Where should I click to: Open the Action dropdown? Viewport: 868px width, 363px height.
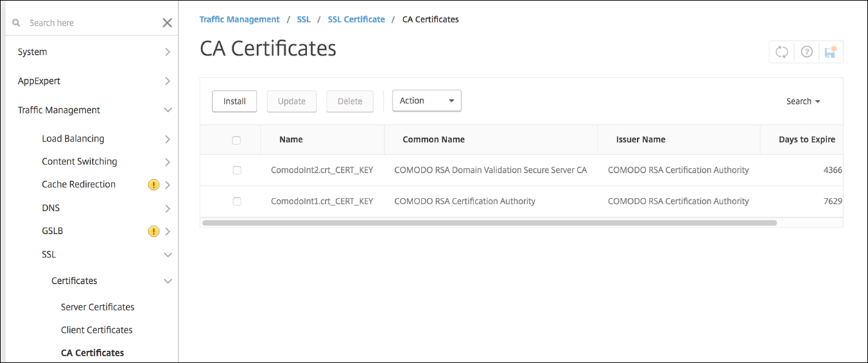point(426,101)
